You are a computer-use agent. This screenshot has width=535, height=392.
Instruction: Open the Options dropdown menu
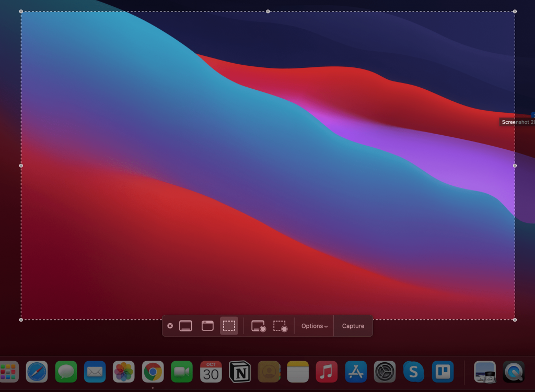pos(314,326)
